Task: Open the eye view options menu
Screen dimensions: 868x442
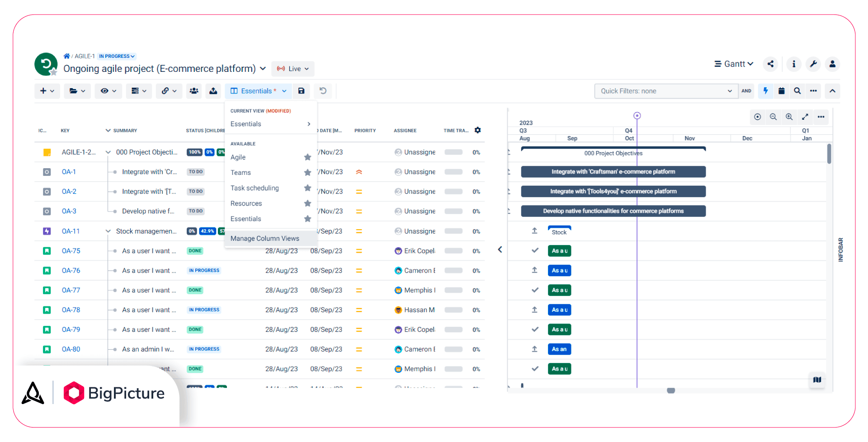Action: click(108, 91)
